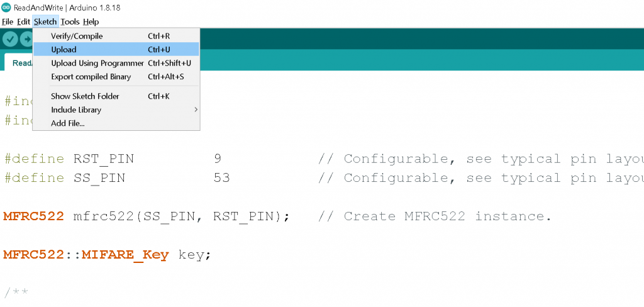Click Show Sketch Folder menu entry
The width and height of the screenshot is (644, 307).
(x=85, y=96)
